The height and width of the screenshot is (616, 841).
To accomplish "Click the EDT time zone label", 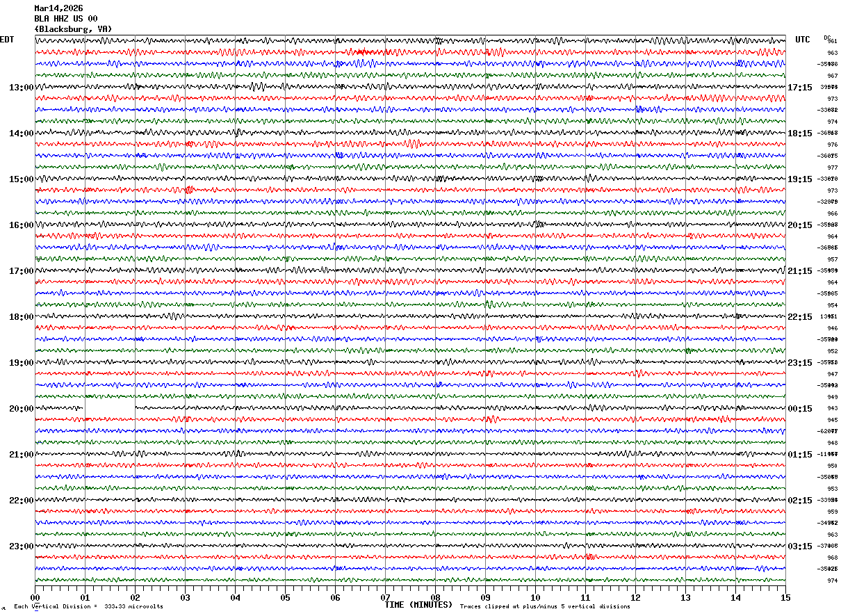I will coord(7,40).
